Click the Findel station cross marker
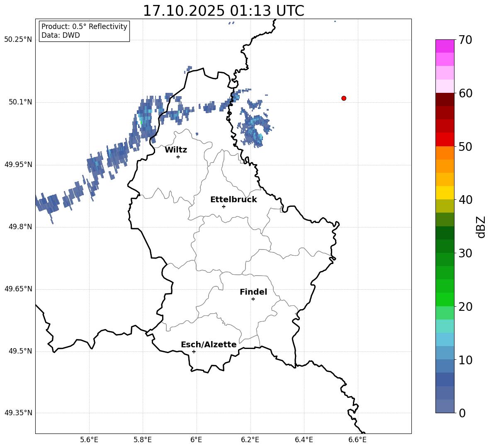Image resolution: width=491 pixels, height=448 pixels. click(x=253, y=299)
